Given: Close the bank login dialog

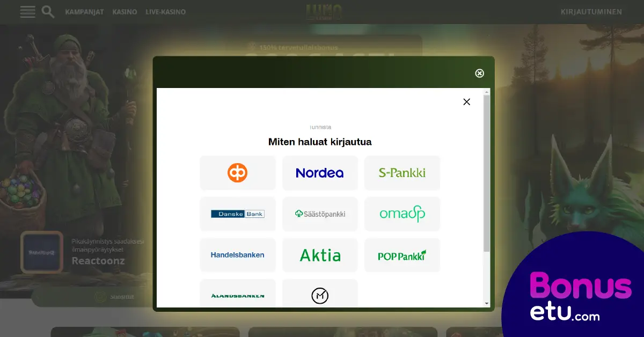Looking at the screenshot, I should tap(466, 102).
